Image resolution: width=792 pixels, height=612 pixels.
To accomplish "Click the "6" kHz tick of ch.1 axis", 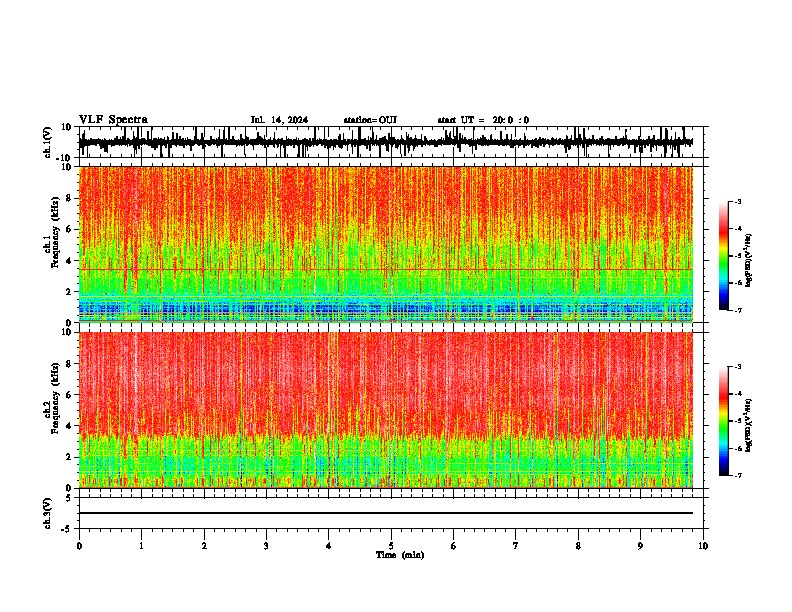I will [70, 229].
